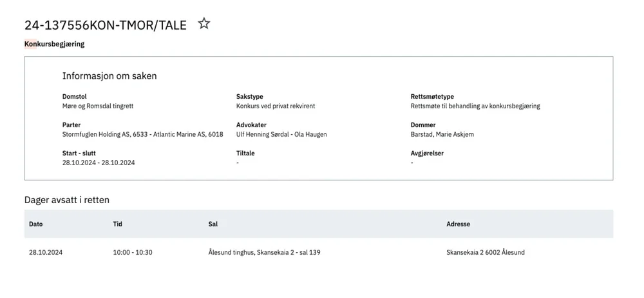Screen dimensions: 644x298
Task: Click the Tid column header
Action: [117, 224]
